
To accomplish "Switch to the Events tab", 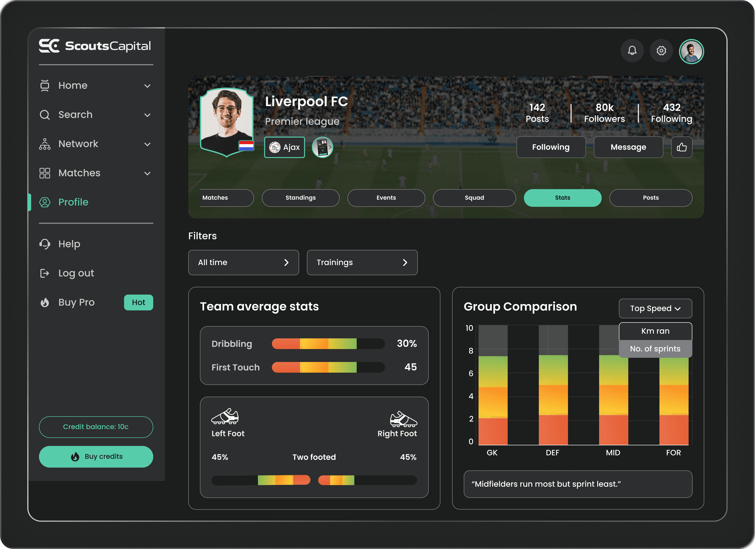I will [x=386, y=198].
